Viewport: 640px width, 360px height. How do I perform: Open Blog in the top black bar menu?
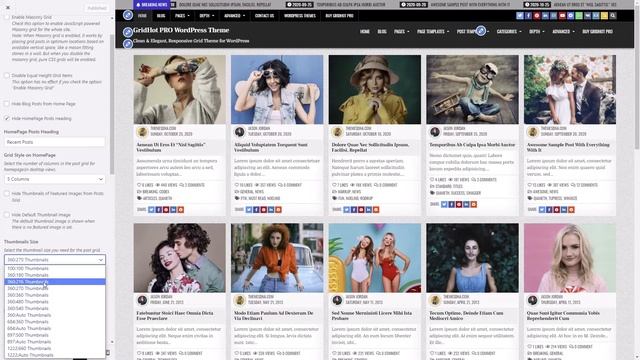point(161,16)
